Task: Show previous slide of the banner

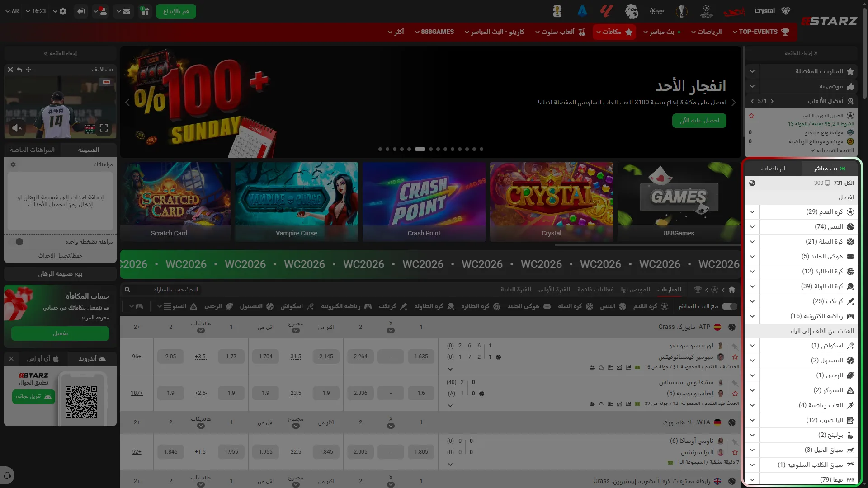Action: [x=127, y=103]
